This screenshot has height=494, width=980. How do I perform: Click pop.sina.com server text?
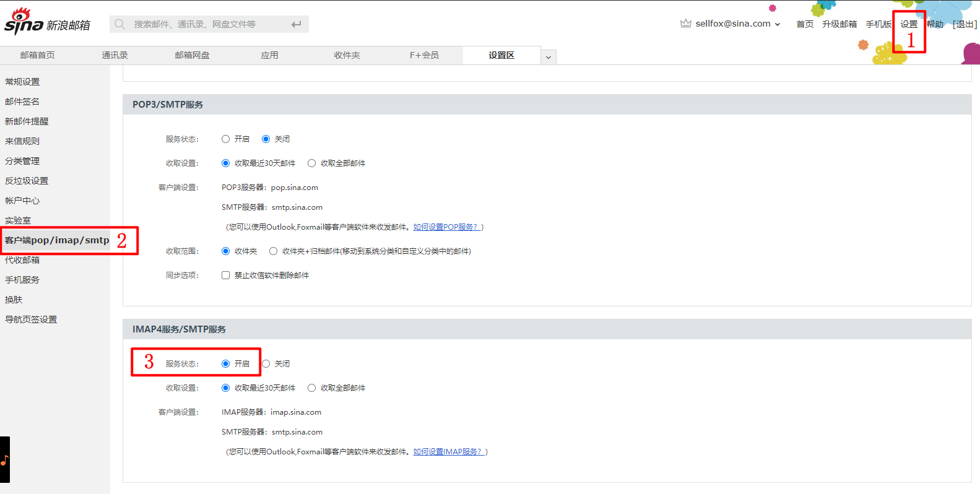coord(295,188)
